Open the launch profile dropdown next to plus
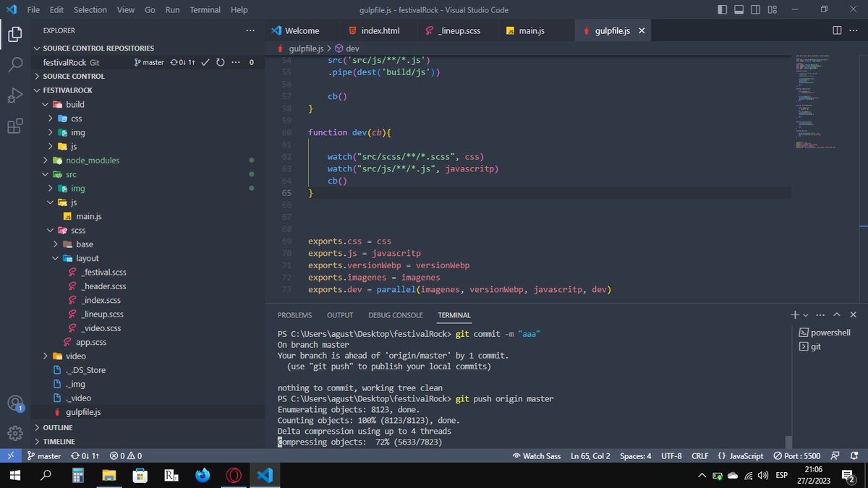The width and height of the screenshot is (868, 488). point(806,315)
